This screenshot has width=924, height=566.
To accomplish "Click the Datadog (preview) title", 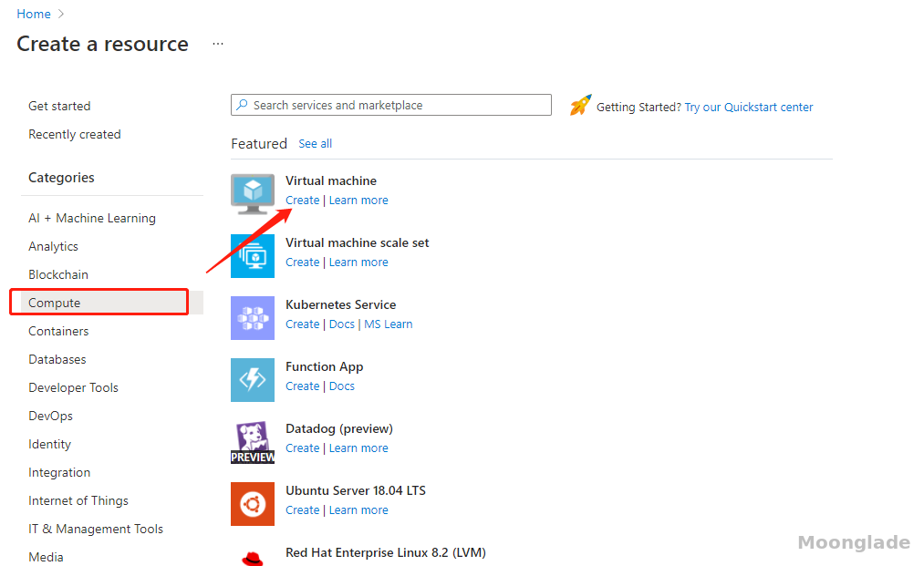I will click(x=338, y=428).
